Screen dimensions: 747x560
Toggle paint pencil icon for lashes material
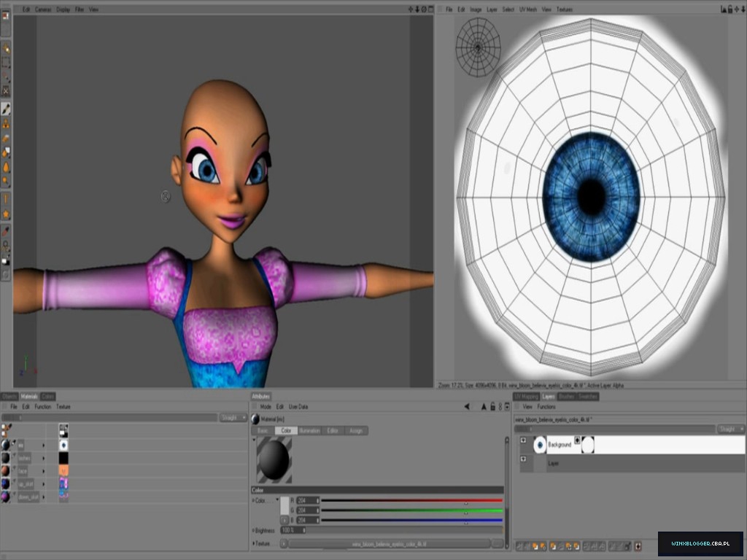tap(14, 456)
